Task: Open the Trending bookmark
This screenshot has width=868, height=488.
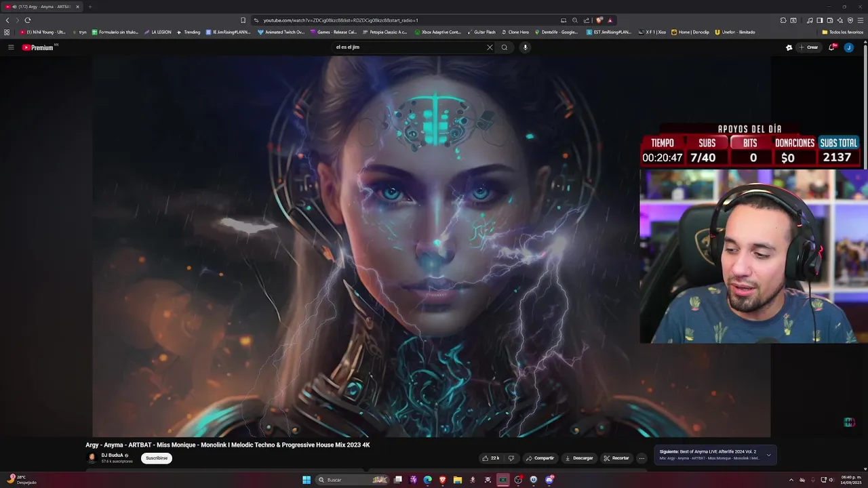Action: point(189,32)
